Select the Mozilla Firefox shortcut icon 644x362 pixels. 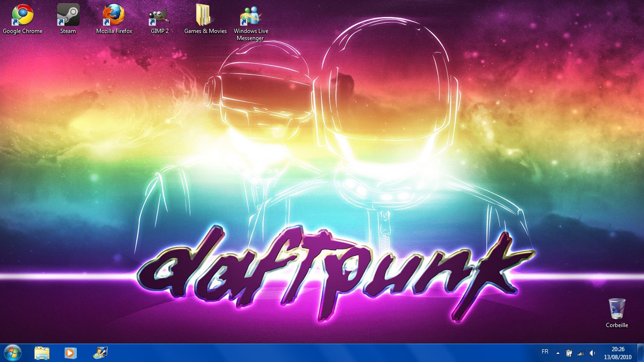[114, 19]
